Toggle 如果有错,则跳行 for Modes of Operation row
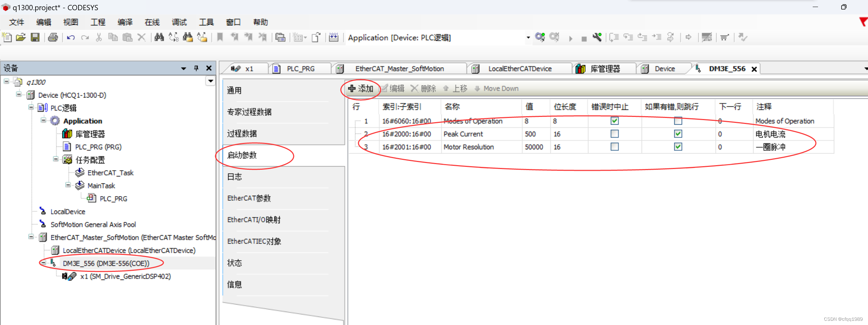868x325 pixels. [678, 121]
